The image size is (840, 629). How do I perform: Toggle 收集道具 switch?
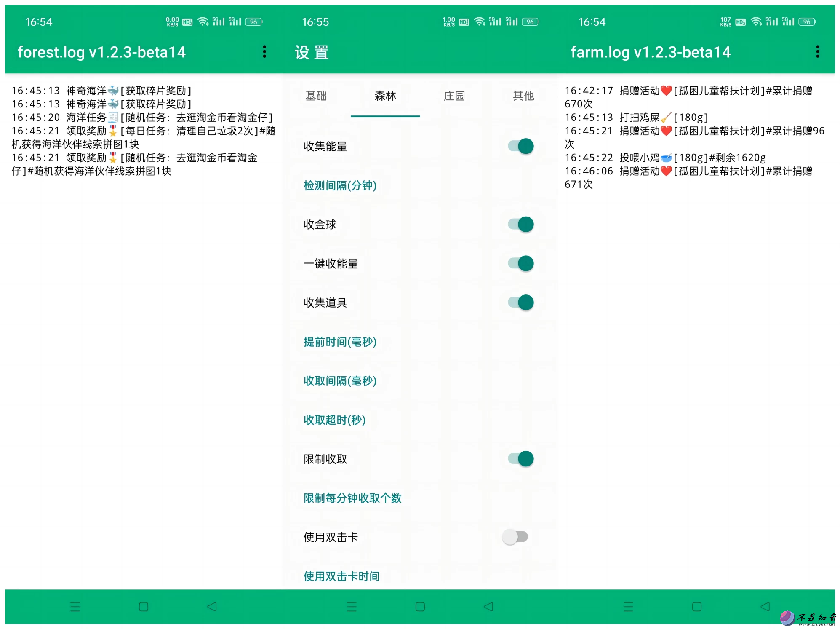[521, 302]
